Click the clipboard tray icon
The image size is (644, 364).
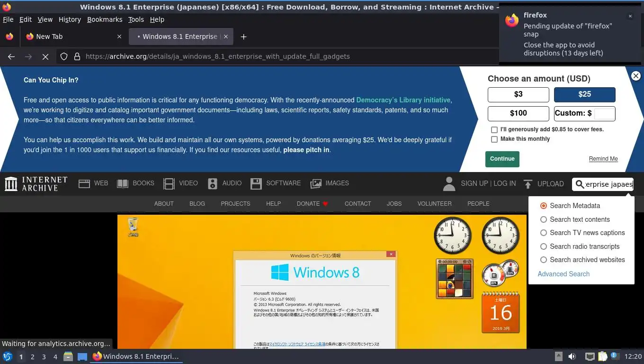(602, 356)
